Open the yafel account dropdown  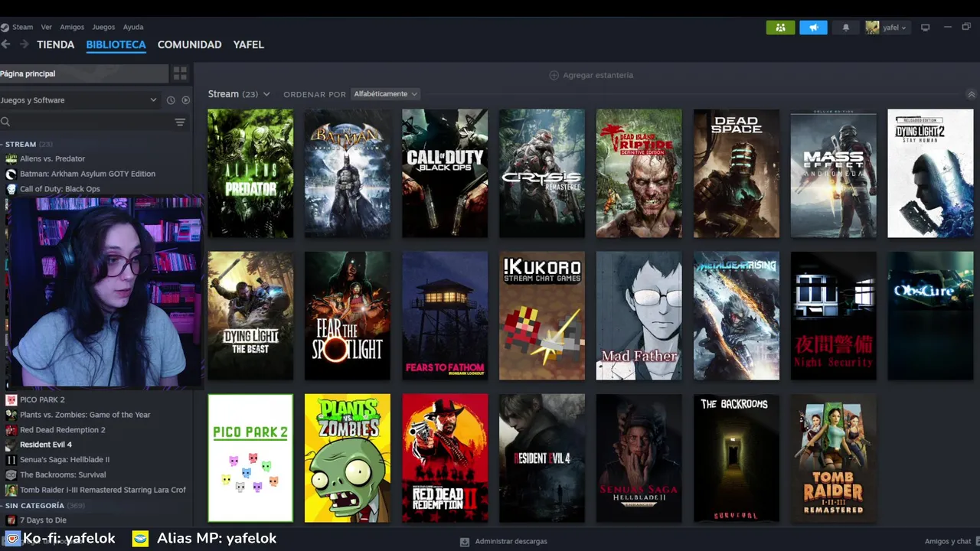(x=887, y=28)
